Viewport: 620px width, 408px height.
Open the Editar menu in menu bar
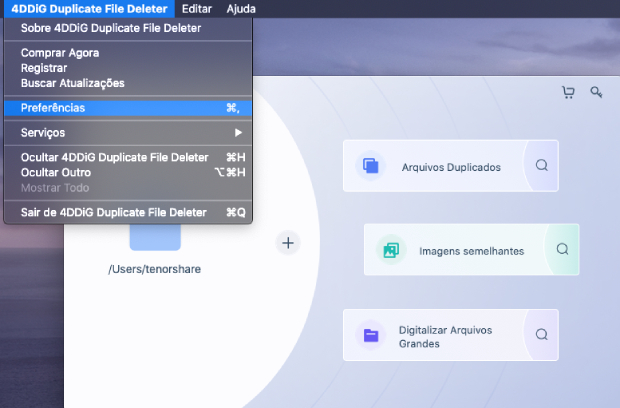tap(196, 8)
